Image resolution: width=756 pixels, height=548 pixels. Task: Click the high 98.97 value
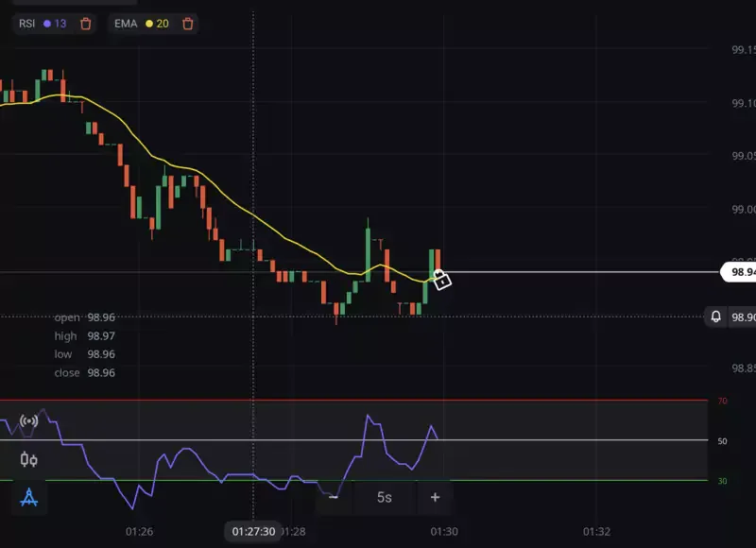pyautogui.click(x=101, y=336)
